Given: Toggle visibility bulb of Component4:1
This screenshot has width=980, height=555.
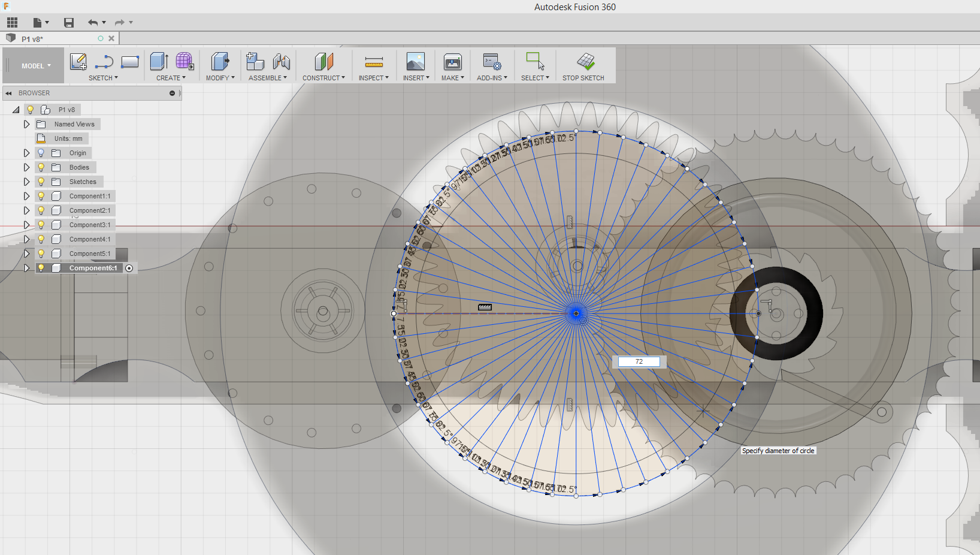Looking at the screenshot, I should point(41,239).
